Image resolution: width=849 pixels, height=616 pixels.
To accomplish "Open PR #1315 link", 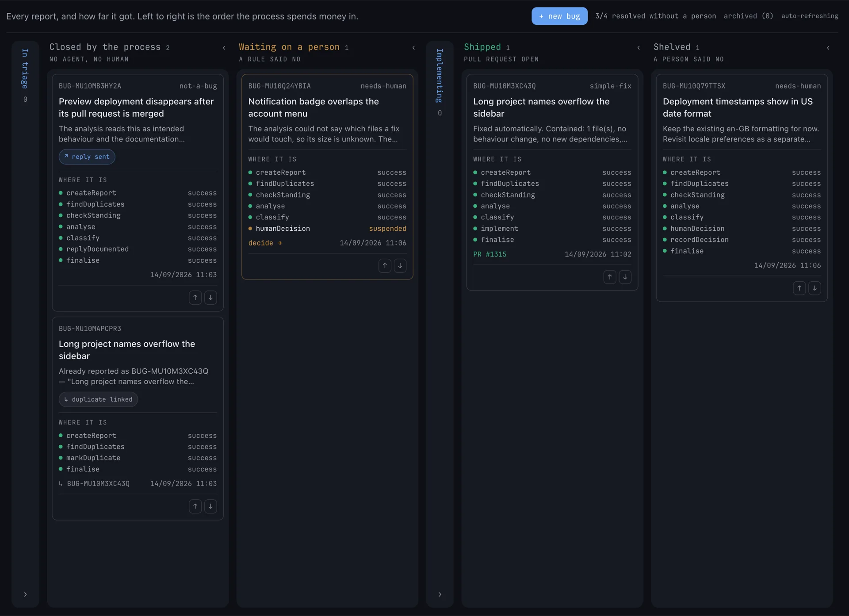I will (x=490, y=254).
